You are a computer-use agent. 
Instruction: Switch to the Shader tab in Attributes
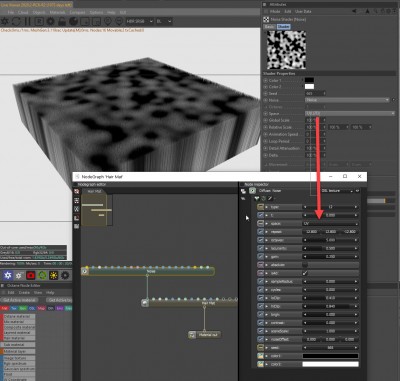coord(283,27)
